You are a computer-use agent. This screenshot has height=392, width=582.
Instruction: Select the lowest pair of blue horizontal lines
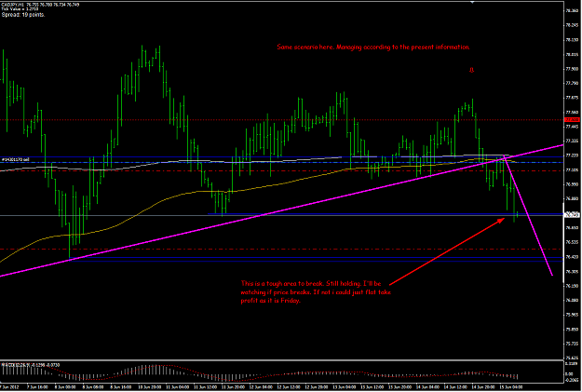click(317, 260)
